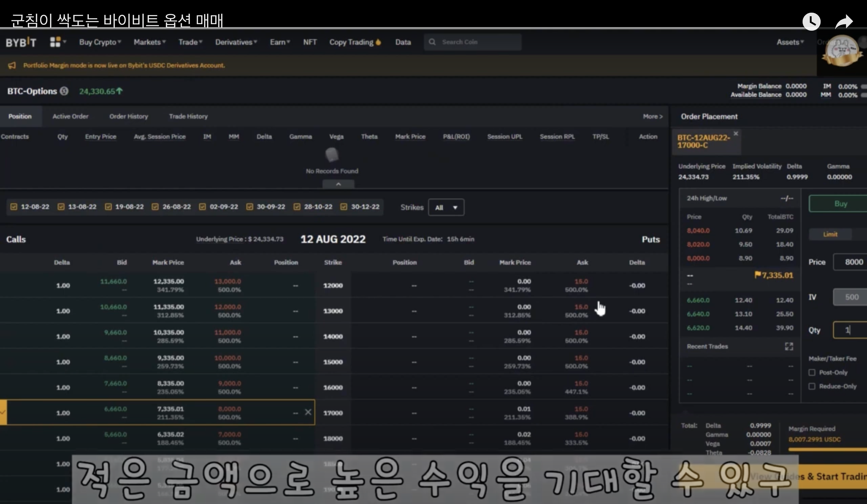The width and height of the screenshot is (867, 504).
Task: Open the Strikes All dropdown
Action: tap(446, 207)
